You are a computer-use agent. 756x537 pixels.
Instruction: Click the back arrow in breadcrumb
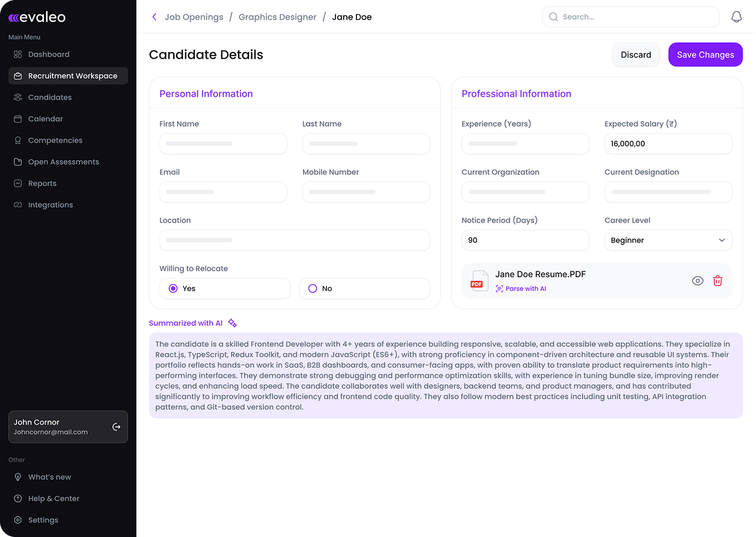(x=154, y=17)
